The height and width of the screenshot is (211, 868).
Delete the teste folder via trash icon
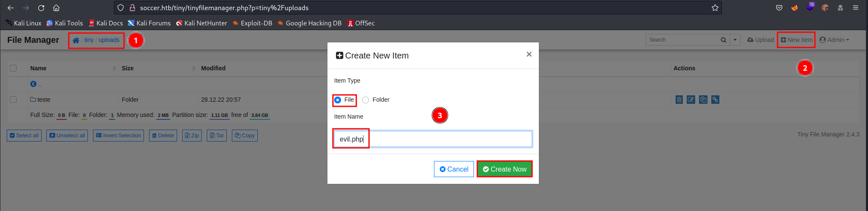679,100
